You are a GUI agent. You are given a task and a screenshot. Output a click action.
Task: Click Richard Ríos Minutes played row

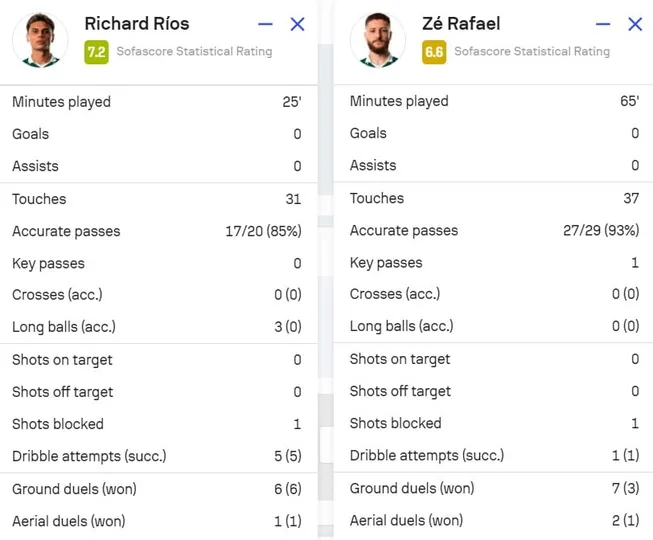click(x=157, y=102)
